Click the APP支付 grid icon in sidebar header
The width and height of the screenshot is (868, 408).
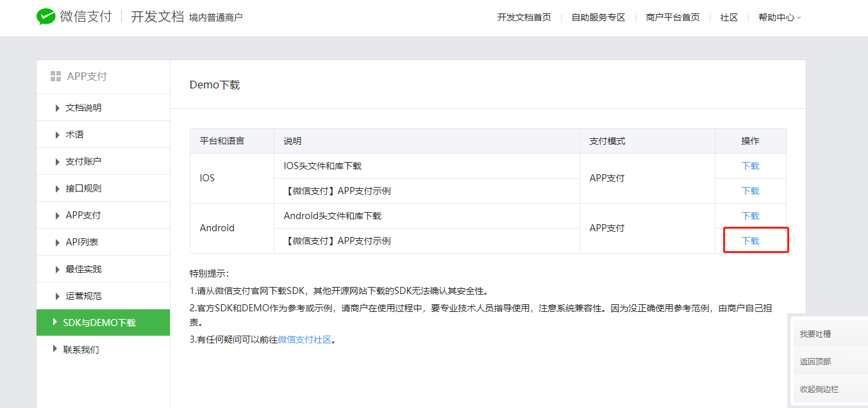coord(56,76)
